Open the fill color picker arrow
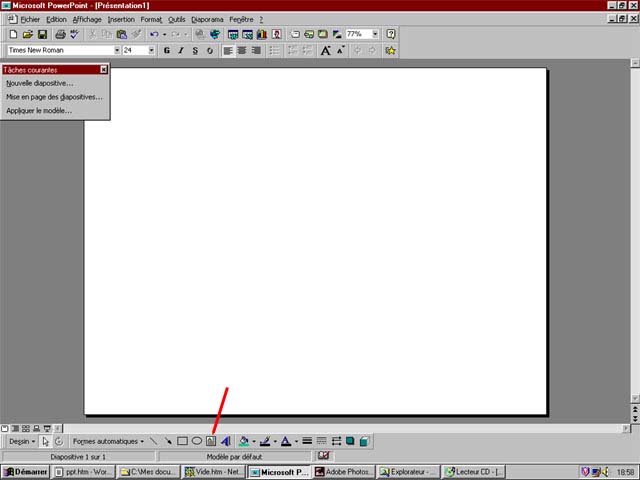This screenshot has height=480, width=640. click(x=254, y=441)
